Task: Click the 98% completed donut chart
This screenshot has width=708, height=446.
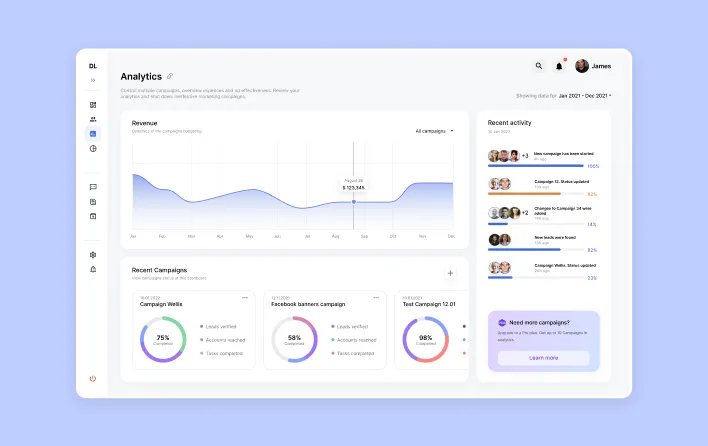Action: point(425,339)
